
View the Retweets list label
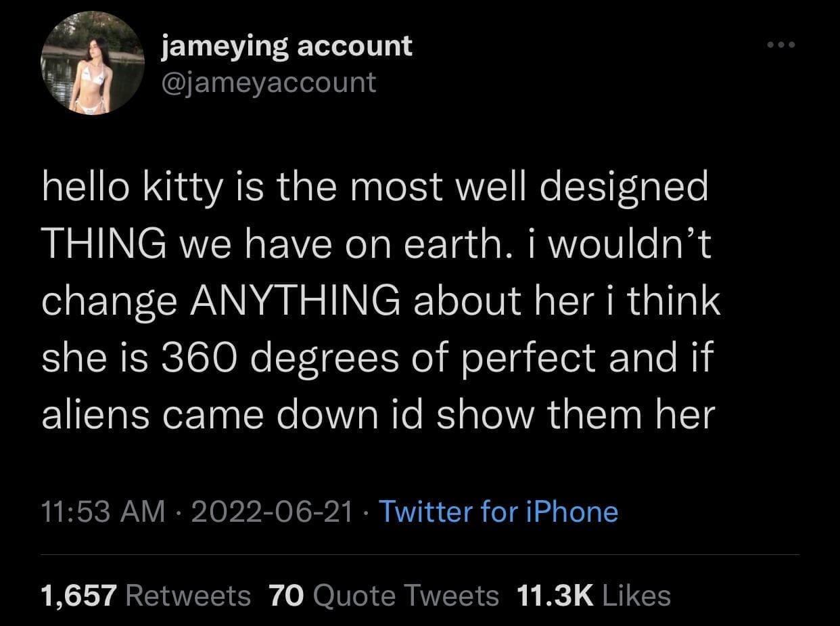pos(188,596)
